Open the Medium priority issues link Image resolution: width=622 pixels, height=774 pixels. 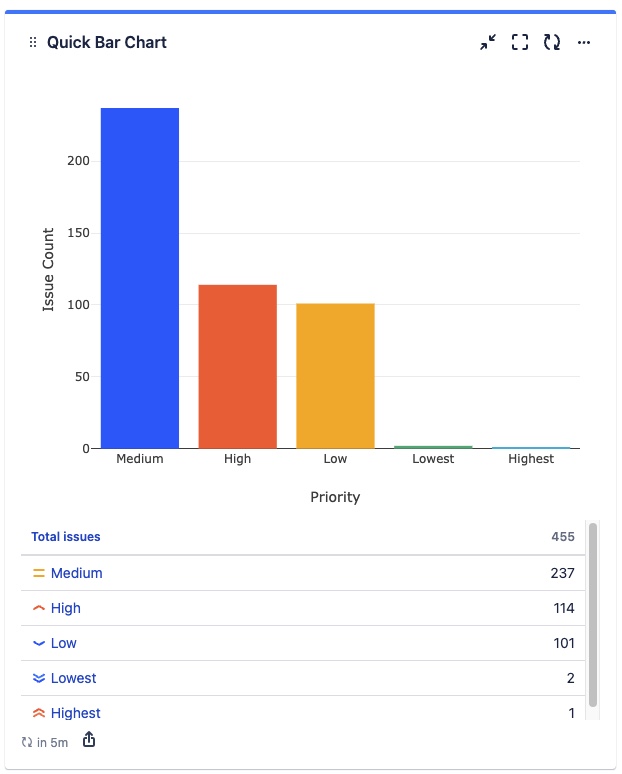click(76, 574)
